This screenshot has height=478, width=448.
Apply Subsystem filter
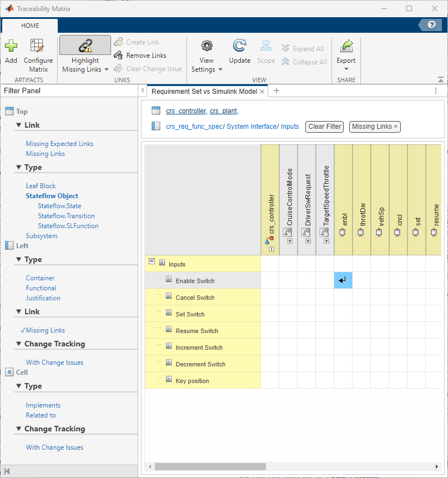point(42,236)
